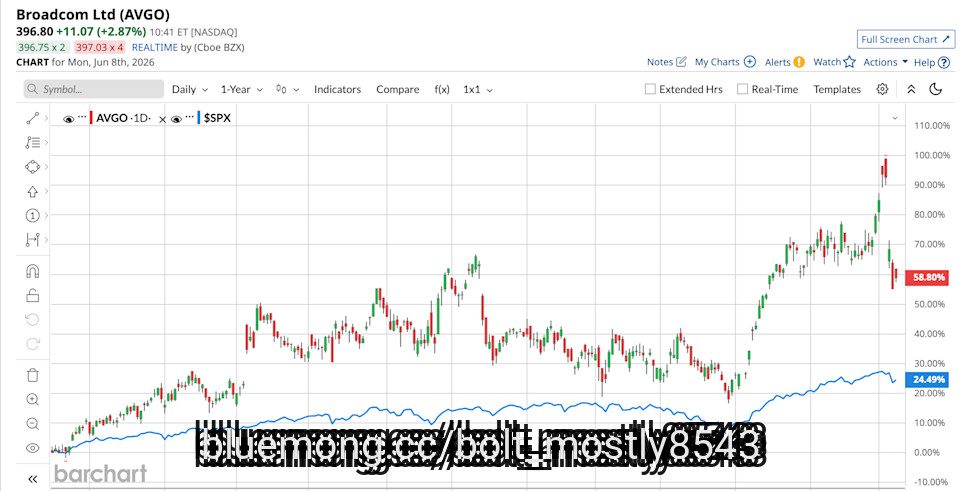Toggle hide all drawings eye in toolbar
This screenshot has height=491, width=960.
pyautogui.click(x=32, y=449)
